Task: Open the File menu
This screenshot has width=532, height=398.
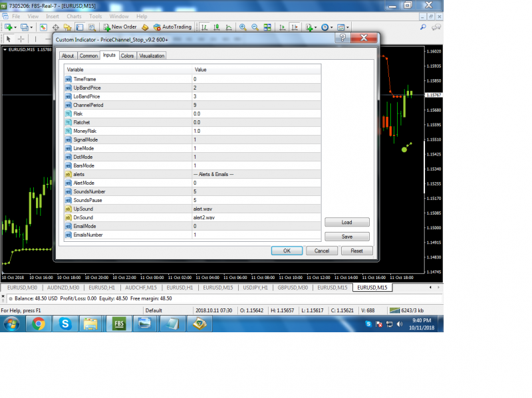Action: click(x=16, y=16)
